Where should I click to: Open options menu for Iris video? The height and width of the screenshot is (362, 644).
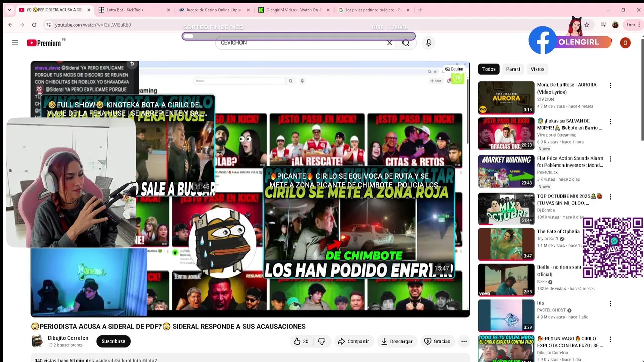[x=610, y=304]
